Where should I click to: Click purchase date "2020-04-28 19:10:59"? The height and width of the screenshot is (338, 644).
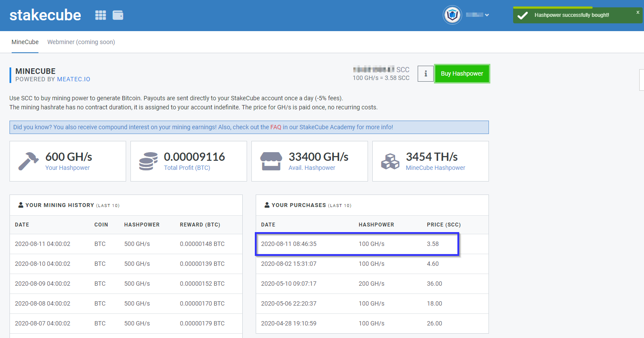(289, 324)
